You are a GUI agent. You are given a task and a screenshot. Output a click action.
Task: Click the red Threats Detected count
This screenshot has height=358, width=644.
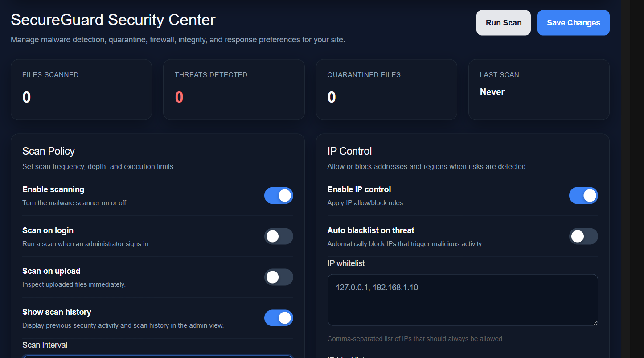[x=179, y=97]
